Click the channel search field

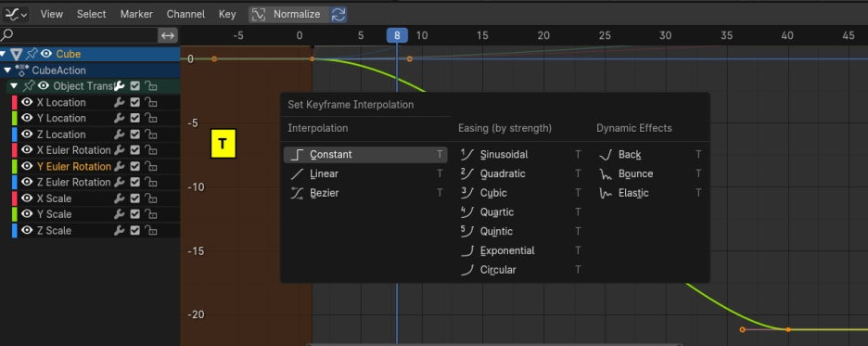pyautogui.click(x=79, y=35)
